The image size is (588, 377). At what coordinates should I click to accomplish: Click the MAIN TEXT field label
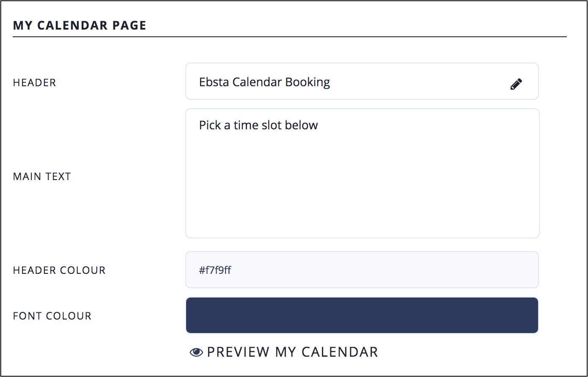coord(42,176)
